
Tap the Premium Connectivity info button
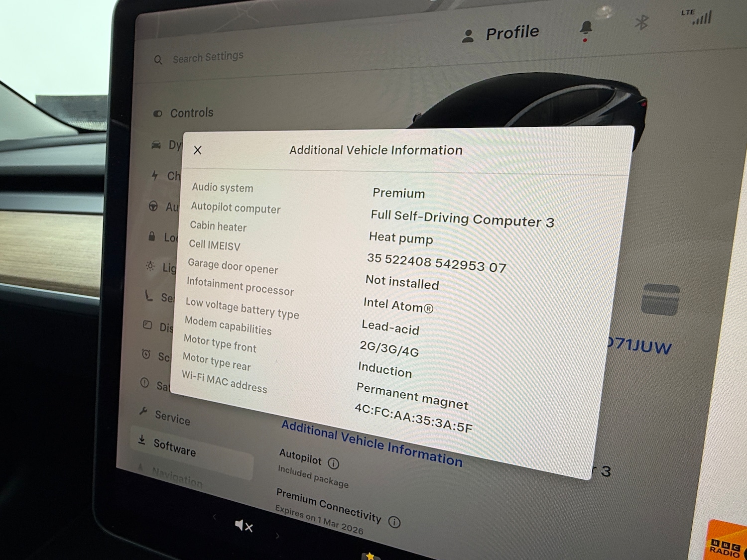[395, 522]
